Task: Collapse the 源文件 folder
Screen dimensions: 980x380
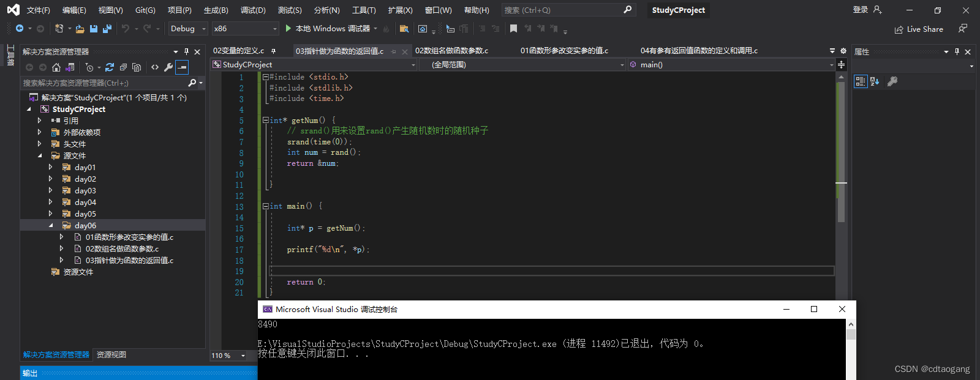Action: pyautogui.click(x=39, y=155)
